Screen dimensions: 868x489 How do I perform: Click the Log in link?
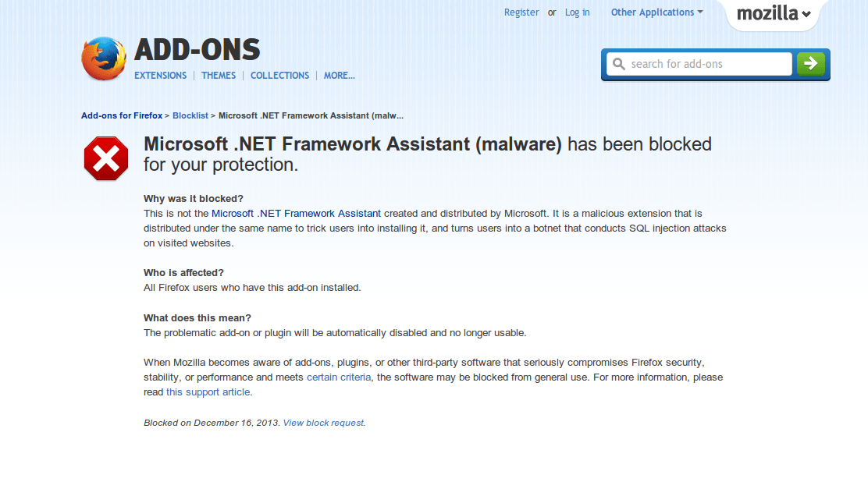tap(578, 12)
